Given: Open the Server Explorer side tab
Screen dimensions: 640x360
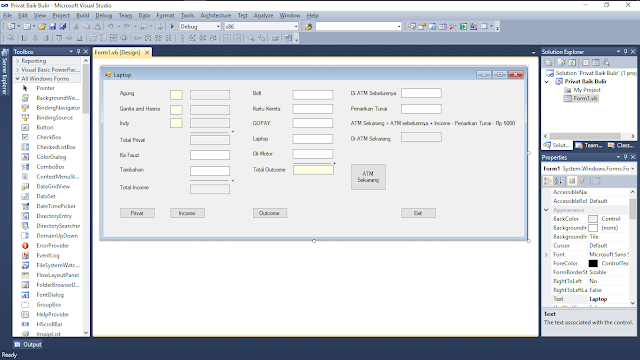Looking at the screenshot, I should (x=5, y=72).
